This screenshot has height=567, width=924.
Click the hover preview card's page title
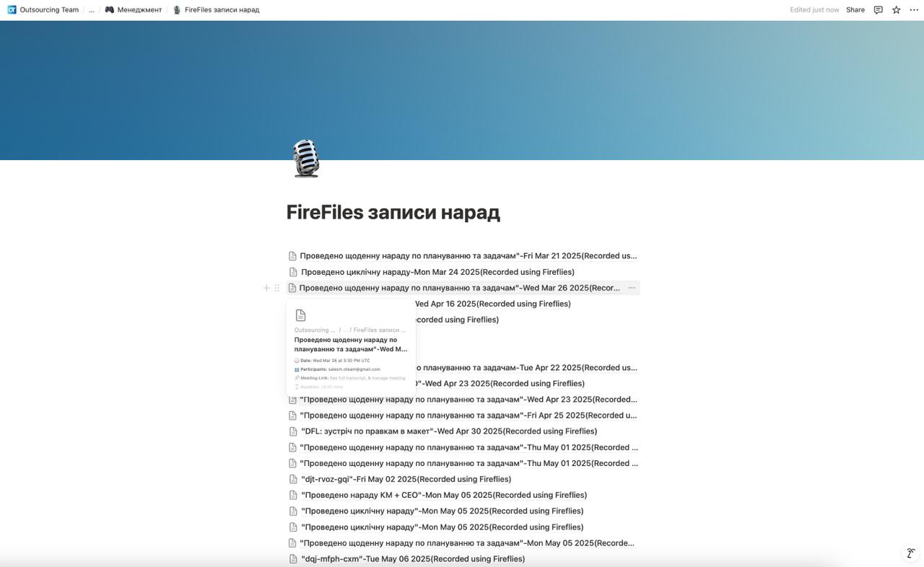tap(350, 344)
